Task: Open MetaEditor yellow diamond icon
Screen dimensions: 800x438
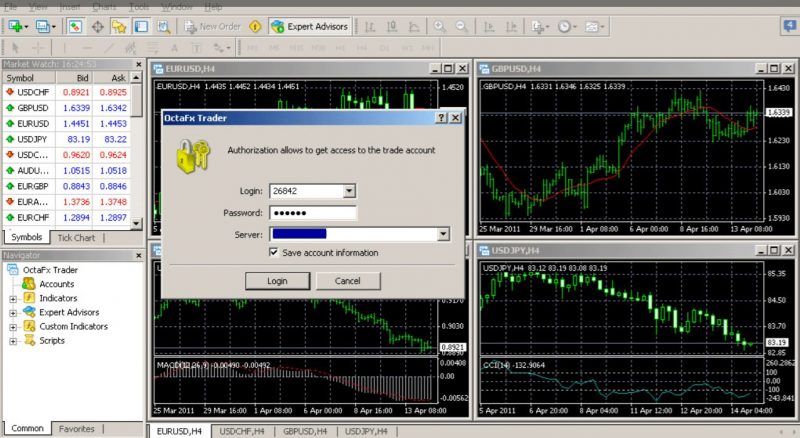Action: (256, 27)
